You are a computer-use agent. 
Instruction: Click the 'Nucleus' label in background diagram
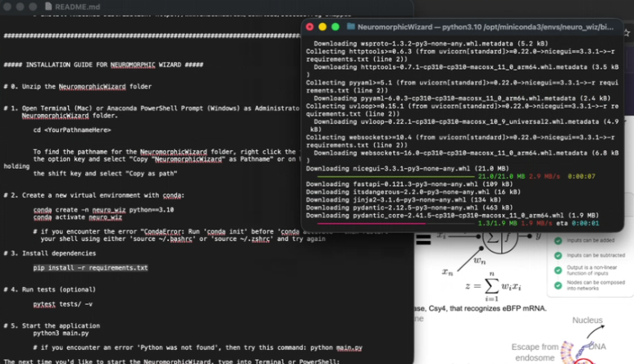(587, 321)
